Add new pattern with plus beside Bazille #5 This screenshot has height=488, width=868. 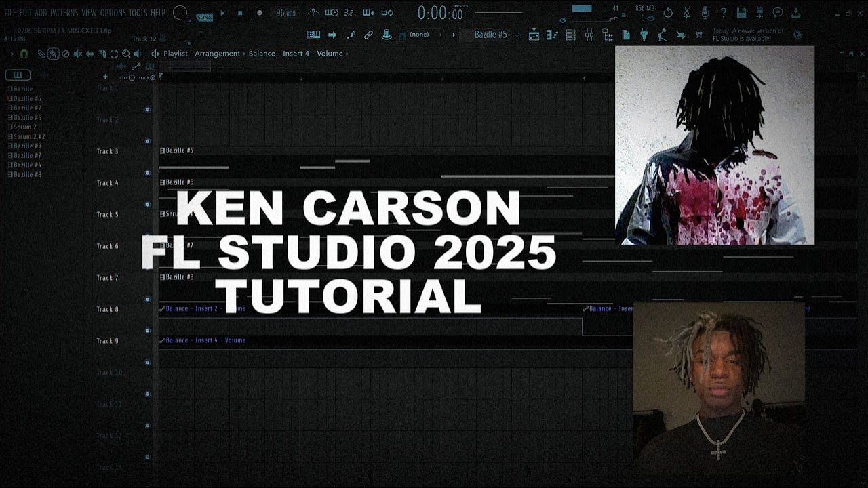click(517, 35)
